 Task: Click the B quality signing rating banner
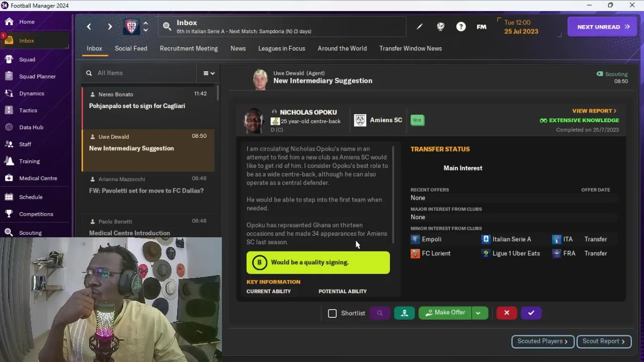318,262
